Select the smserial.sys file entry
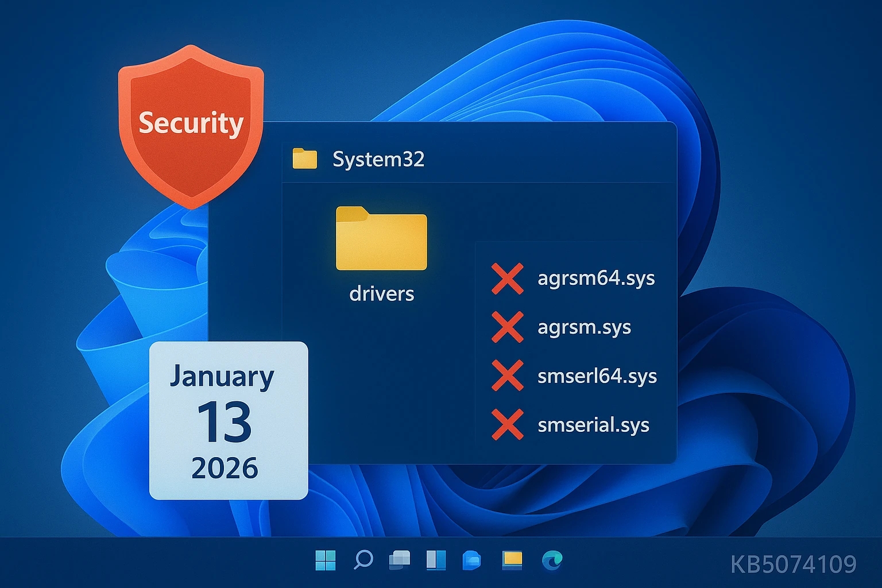This screenshot has height=588, width=882. pos(592,425)
